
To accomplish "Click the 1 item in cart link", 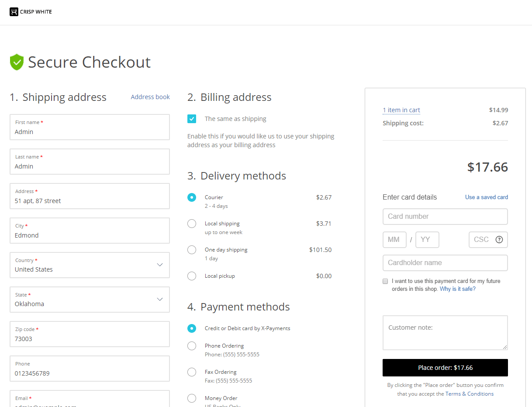I will 401,110.
